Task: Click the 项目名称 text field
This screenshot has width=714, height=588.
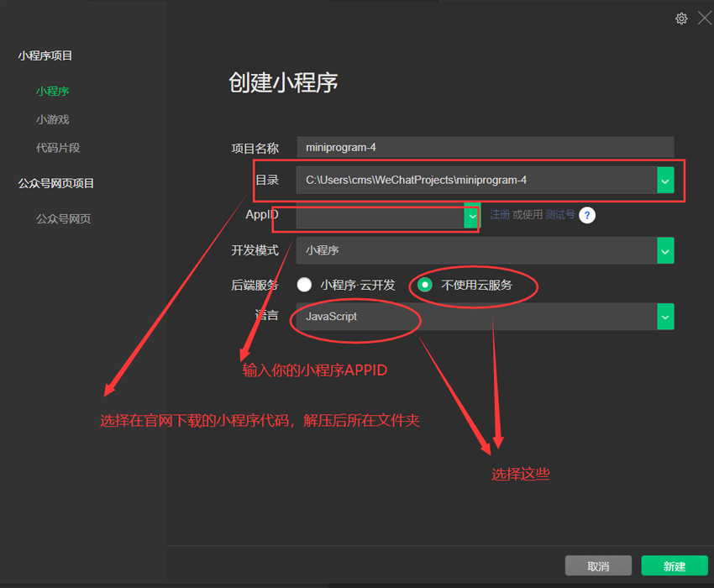Action: coord(485,147)
